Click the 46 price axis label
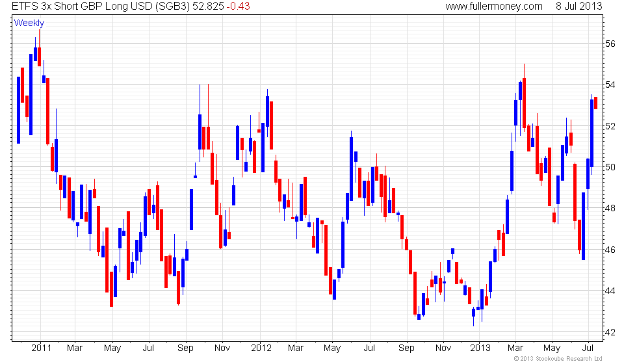 [610, 250]
